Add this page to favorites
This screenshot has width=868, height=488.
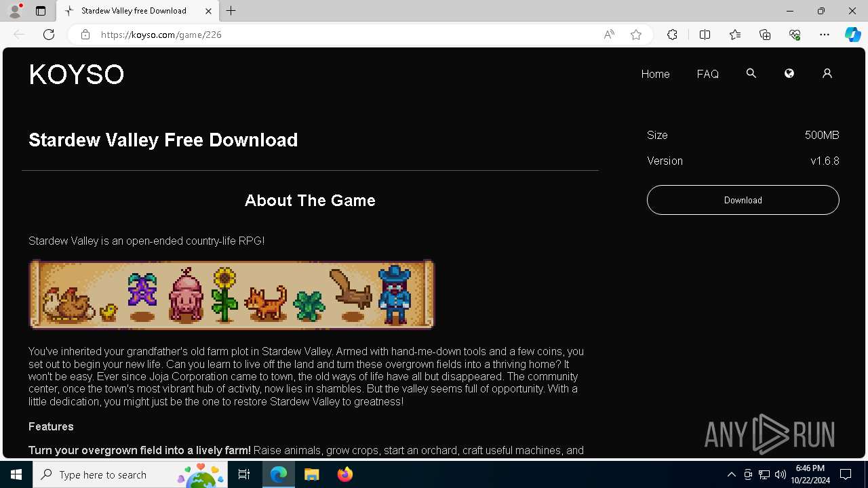point(636,35)
